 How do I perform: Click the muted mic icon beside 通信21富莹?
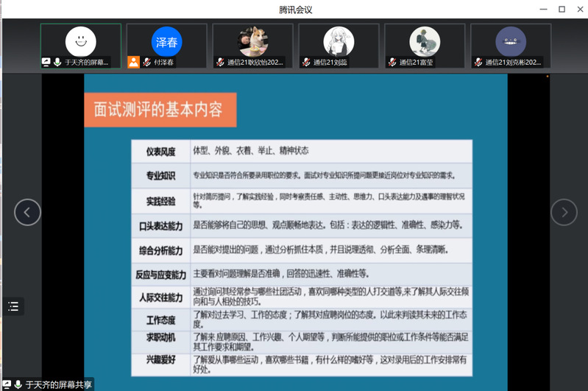coord(392,63)
